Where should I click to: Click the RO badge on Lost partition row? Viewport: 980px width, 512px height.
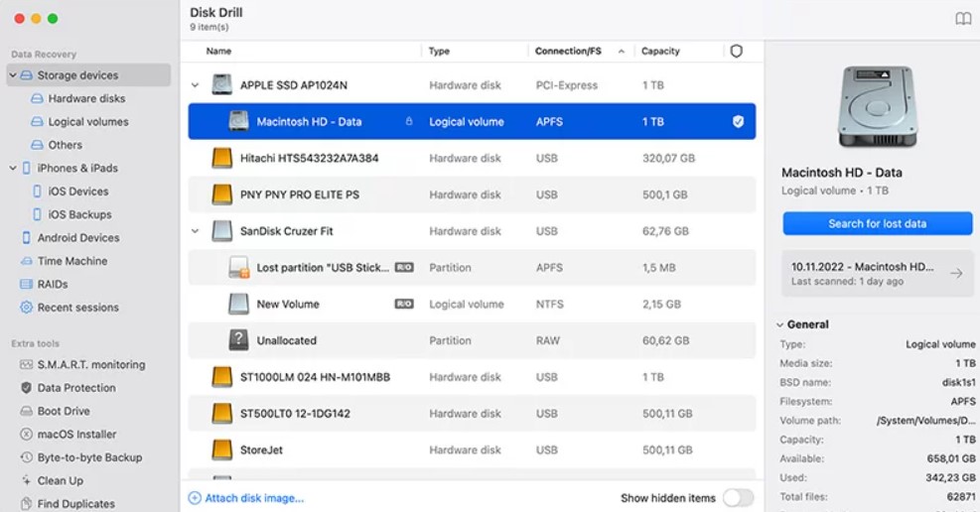(404, 267)
